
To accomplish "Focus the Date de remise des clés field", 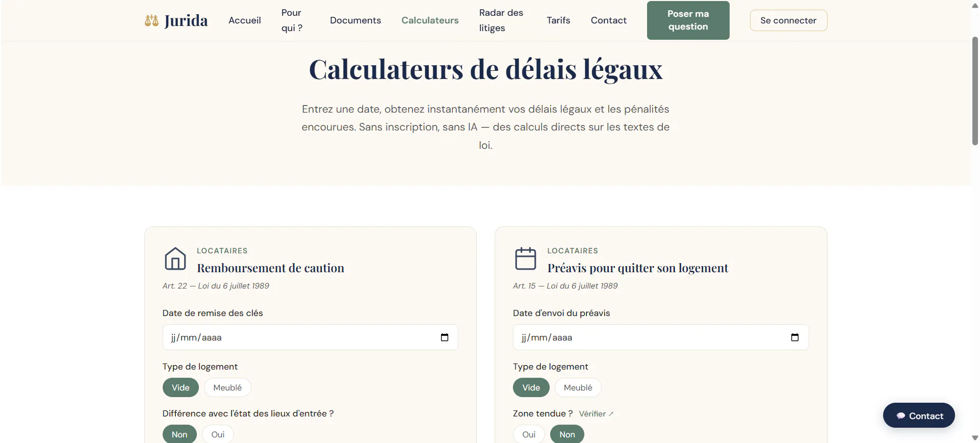I will pos(310,337).
